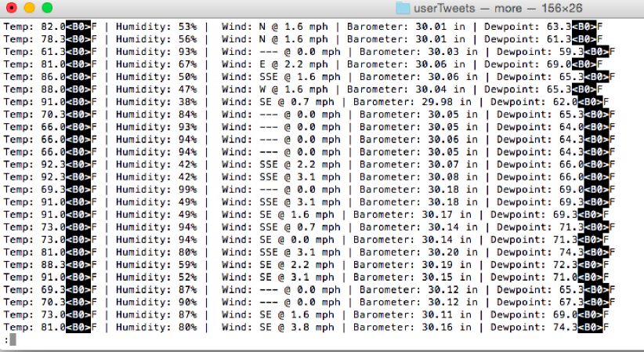Viewport: 644px width, 352px height.
Task: Click the value "Humidity: 50%"
Action: tap(156, 77)
